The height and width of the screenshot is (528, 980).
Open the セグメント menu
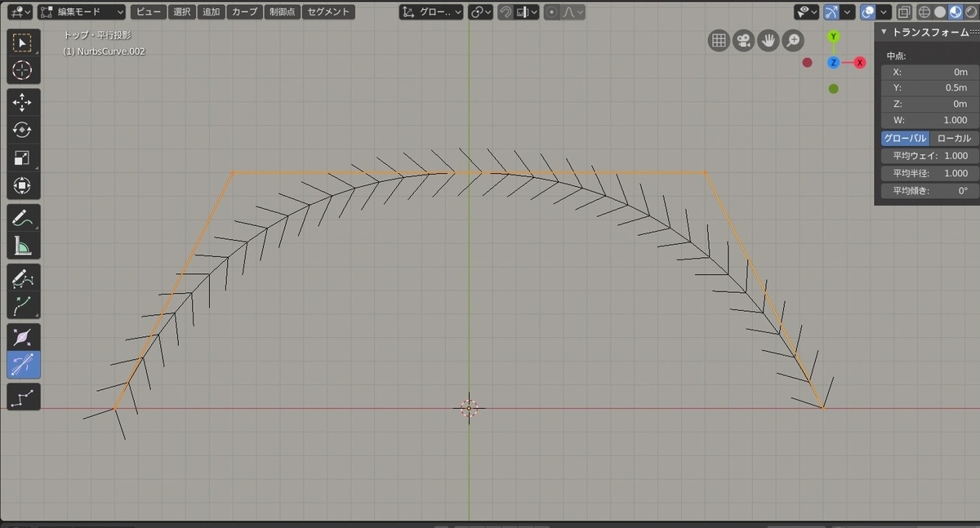point(328,12)
